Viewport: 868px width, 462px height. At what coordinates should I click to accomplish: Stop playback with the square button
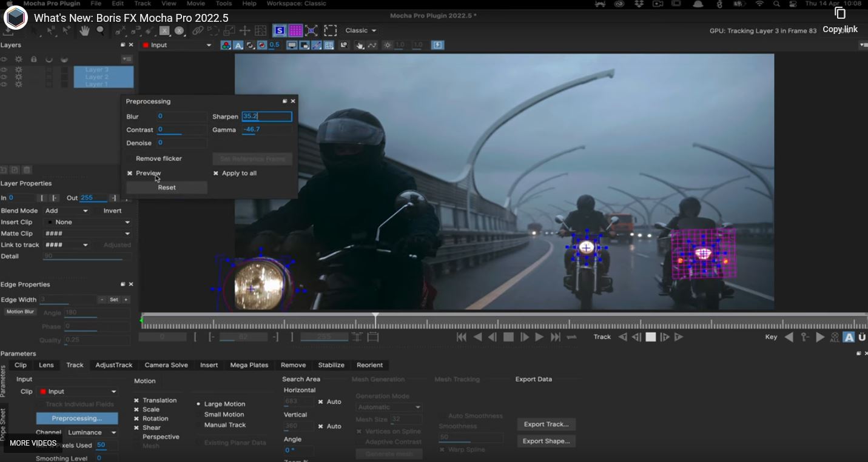508,337
